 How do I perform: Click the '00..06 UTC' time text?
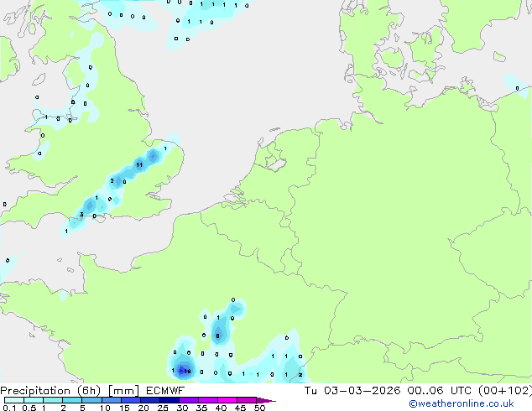[440, 391]
